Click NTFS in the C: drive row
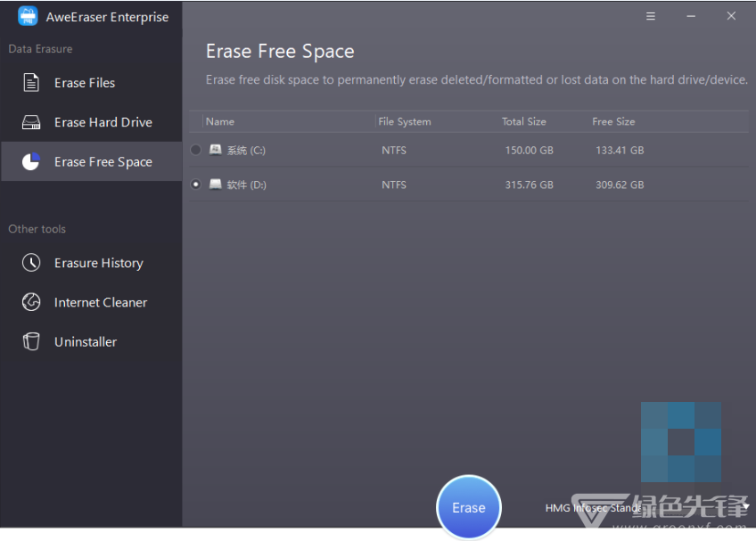 click(394, 150)
